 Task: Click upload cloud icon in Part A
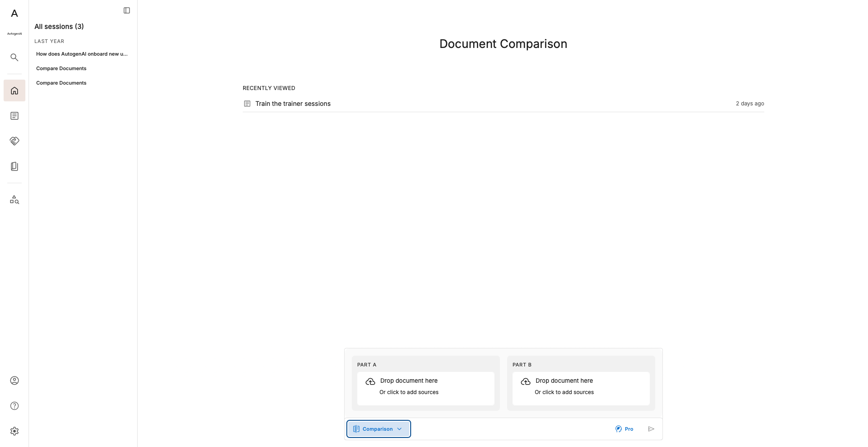tap(370, 382)
